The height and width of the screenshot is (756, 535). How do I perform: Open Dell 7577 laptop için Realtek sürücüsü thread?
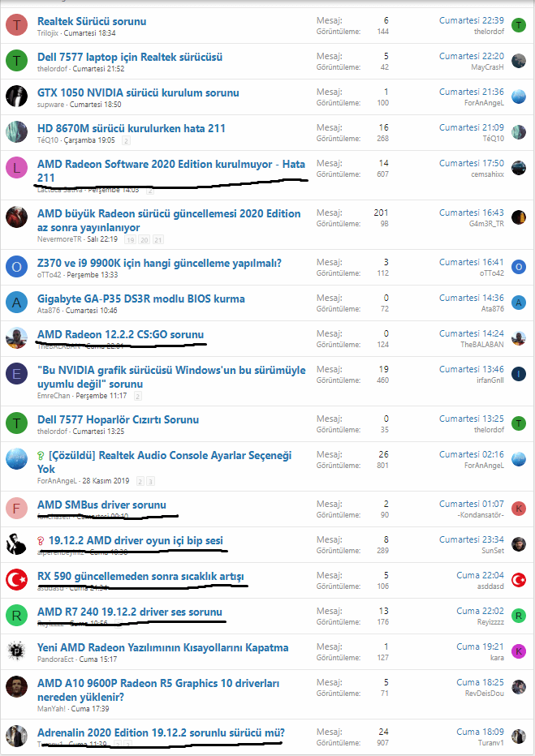point(130,57)
